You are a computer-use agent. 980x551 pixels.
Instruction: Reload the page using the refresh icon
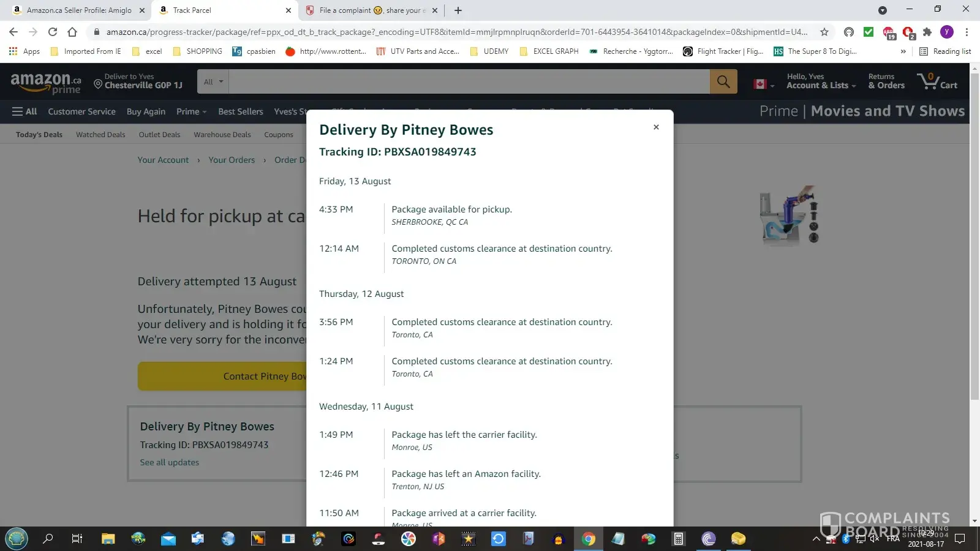click(53, 32)
